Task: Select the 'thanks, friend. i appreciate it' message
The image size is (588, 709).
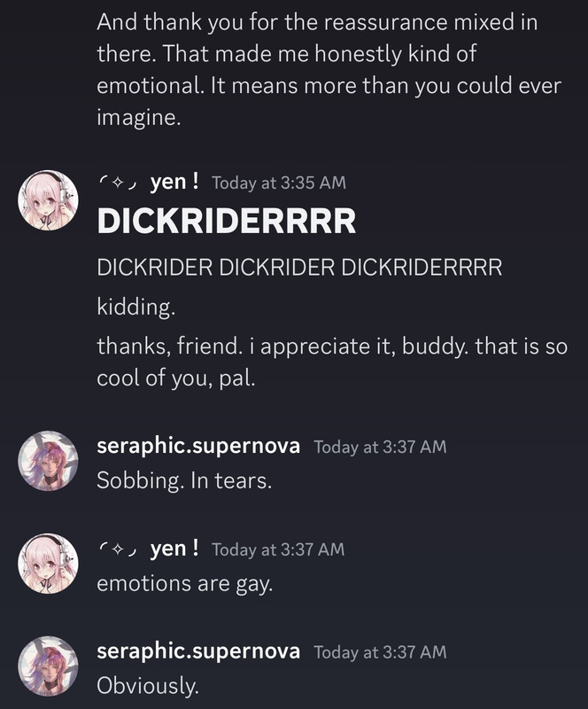Action: [x=332, y=362]
